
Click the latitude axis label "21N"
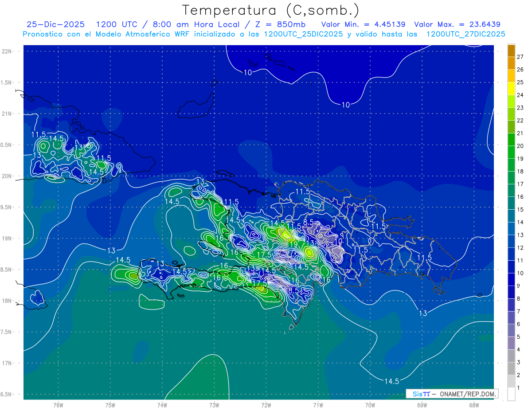(7, 114)
